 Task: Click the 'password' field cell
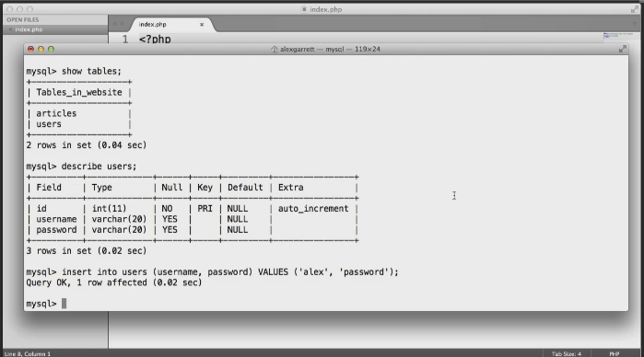point(56,230)
